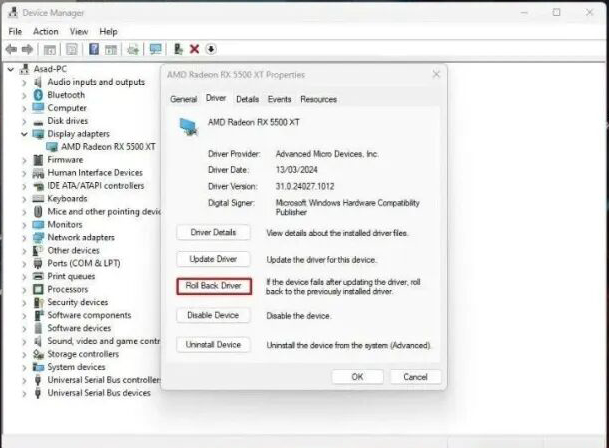Viewport: 609px width, 448px height.
Task: Expand the Human Interface Devices node
Action: [24, 173]
